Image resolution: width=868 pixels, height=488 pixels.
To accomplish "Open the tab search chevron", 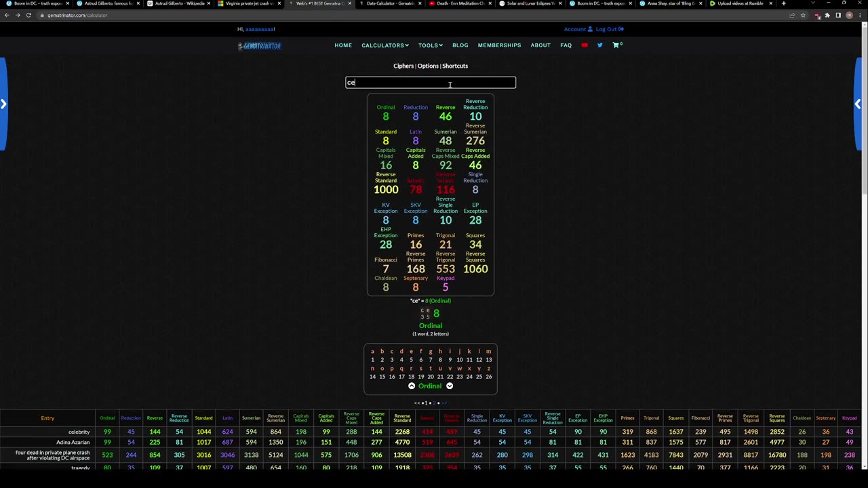I will (813, 3).
